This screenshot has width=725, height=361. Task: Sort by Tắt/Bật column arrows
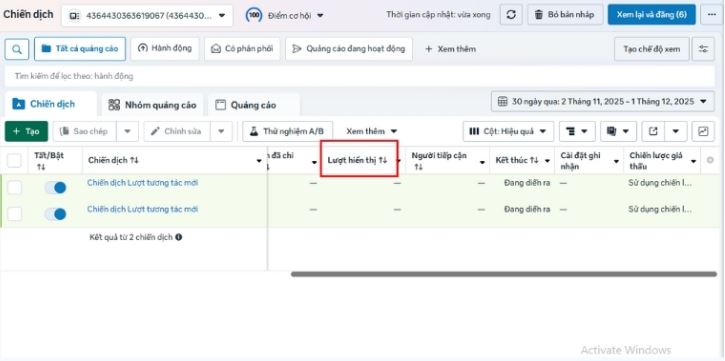tap(41, 166)
